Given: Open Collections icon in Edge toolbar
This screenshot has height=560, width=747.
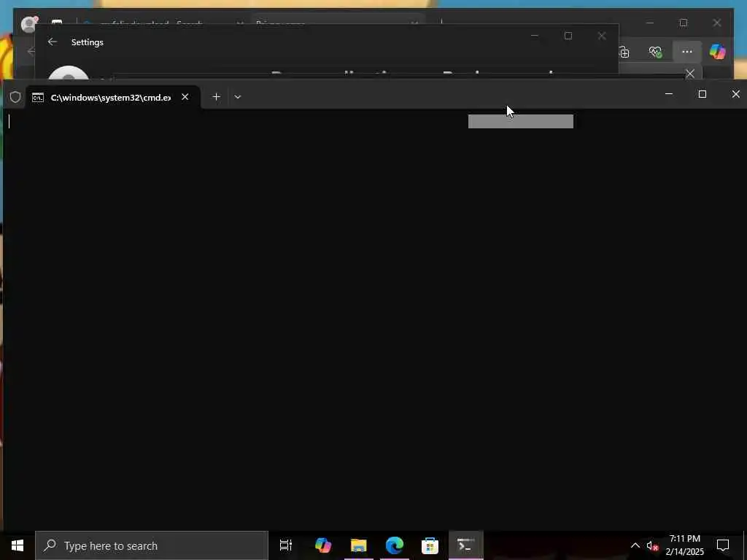Looking at the screenshot, I should [624, 52].
